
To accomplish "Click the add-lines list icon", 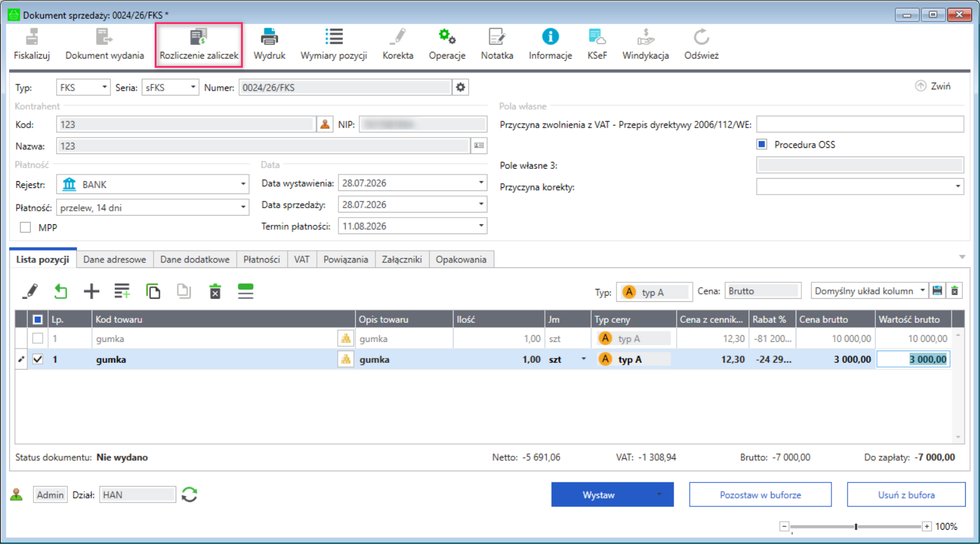I will pos(122,291).
